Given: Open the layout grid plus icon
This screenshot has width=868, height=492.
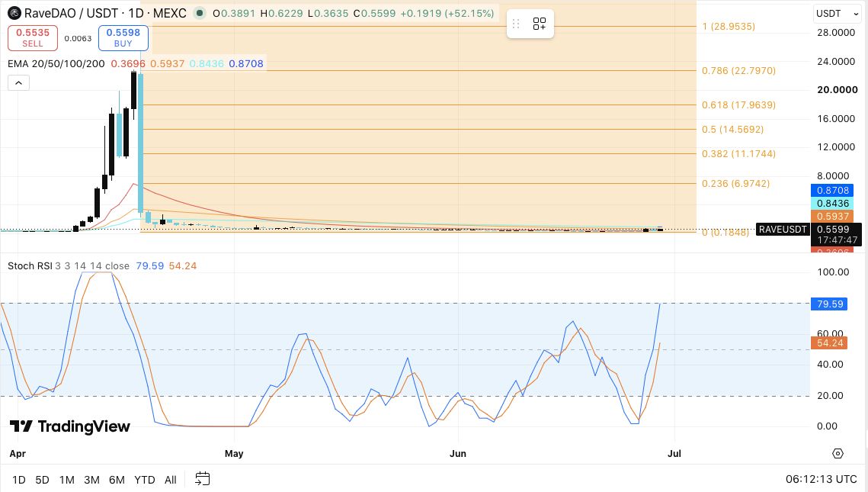Looking at the screenshot, I should point(540,24).
